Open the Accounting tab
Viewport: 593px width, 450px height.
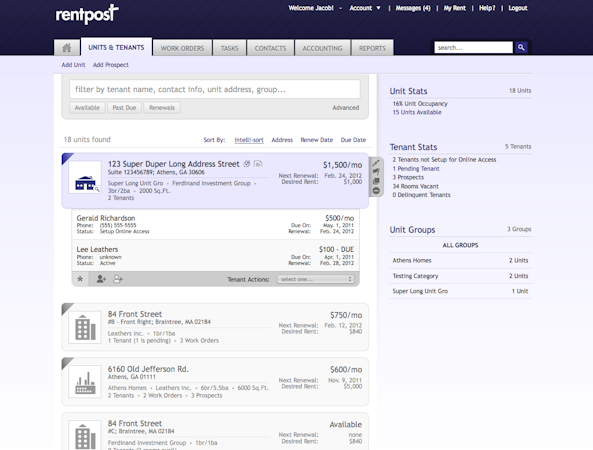point(322,48)
